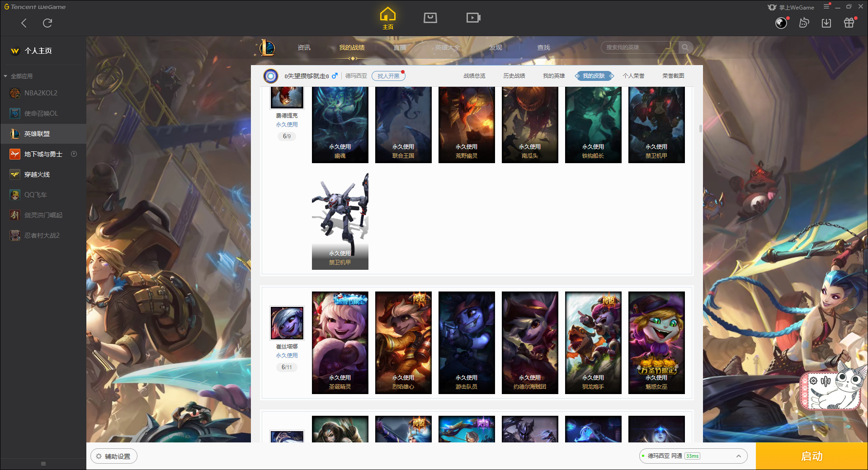Open the friends chat icon
The image size is (868, 470).
coord(804,23)
